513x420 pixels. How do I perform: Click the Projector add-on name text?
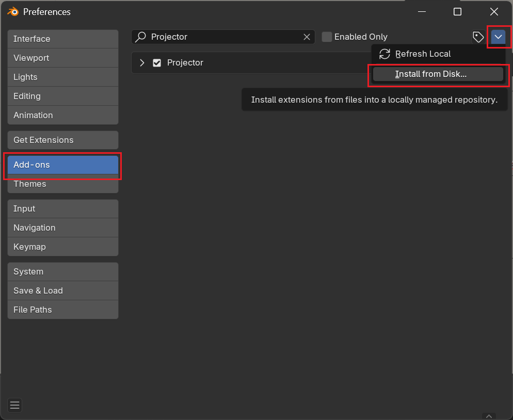point(185,63)
